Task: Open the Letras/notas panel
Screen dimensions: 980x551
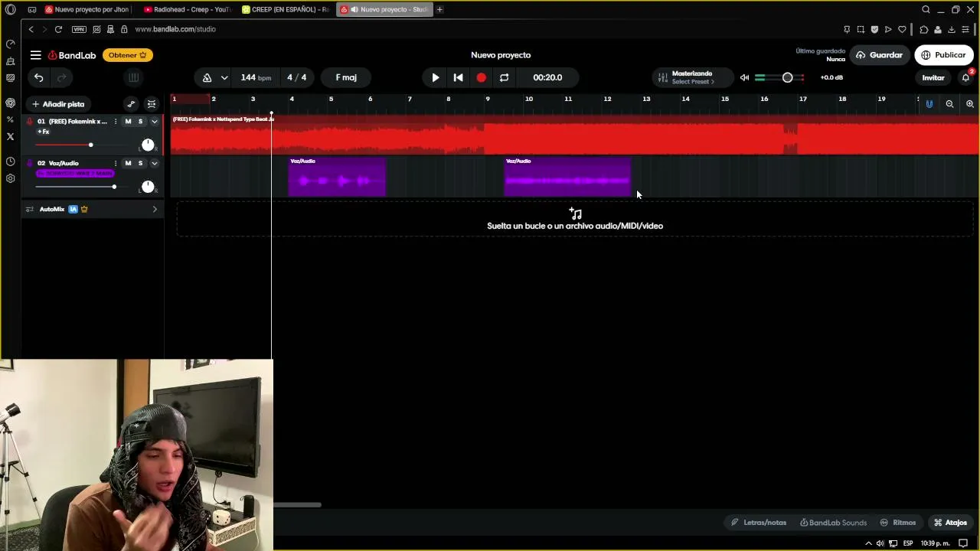Action: coord(759,523)
